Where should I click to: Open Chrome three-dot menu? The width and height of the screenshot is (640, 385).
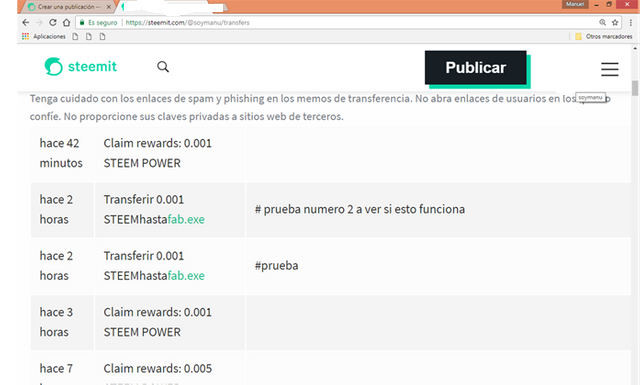pos(631,22)
